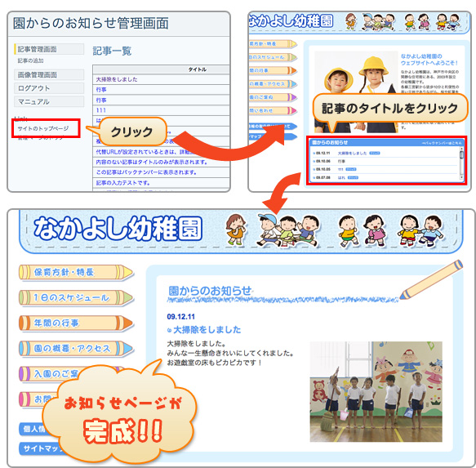Click the タイトル column header
The width and height of the screenshot is (476, 468).
click(198, 69)
